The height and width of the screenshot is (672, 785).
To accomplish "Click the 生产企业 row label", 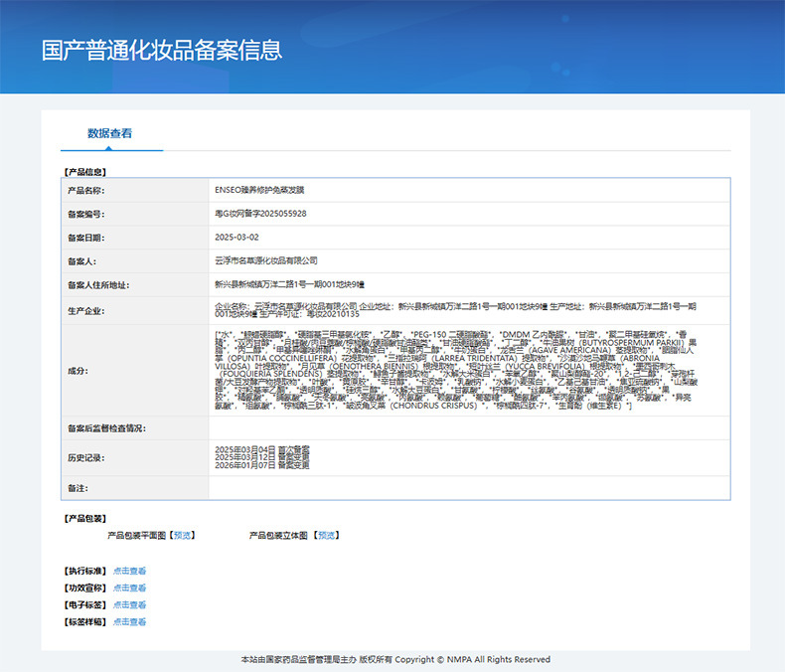I will point(86,311).
